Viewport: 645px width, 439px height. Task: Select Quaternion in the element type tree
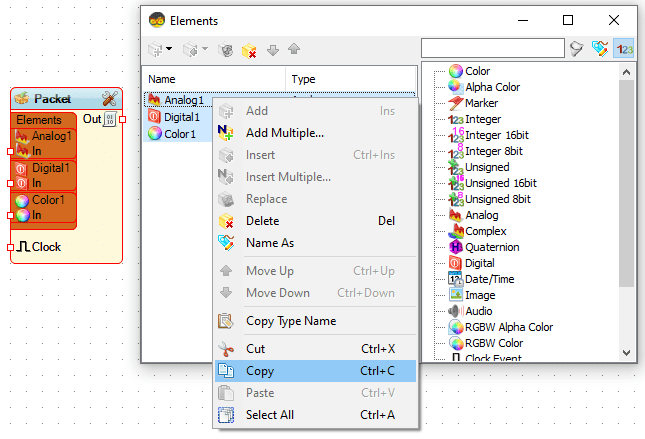(x=484, y=247)
